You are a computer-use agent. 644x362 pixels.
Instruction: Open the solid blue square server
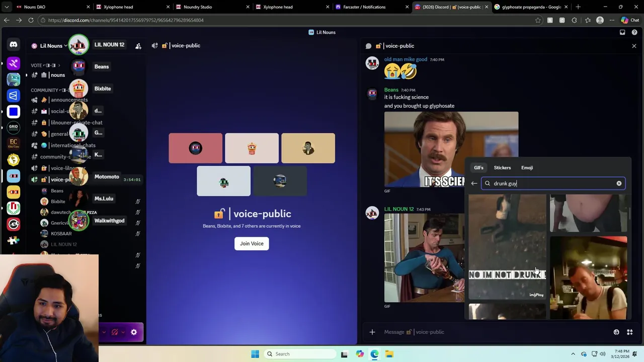[x=14, y=112]
